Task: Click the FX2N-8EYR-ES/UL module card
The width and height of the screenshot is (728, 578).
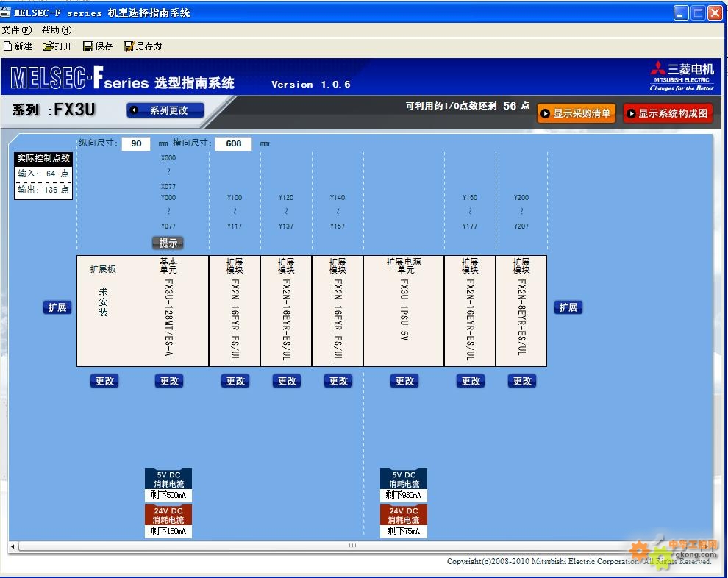Action: 521,310
